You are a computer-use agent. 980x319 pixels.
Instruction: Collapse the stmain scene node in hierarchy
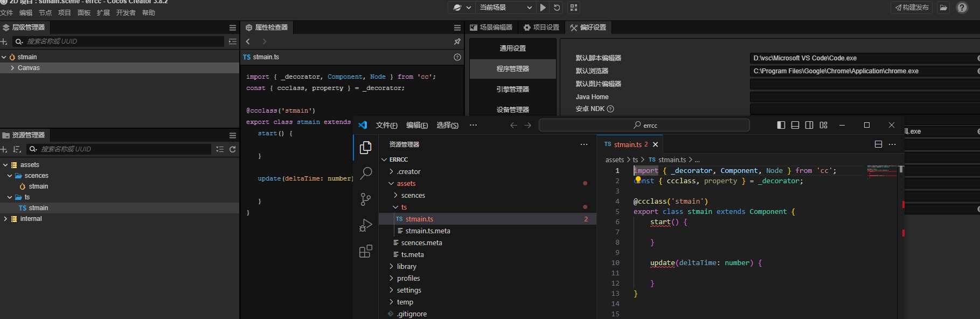(4, 57)
